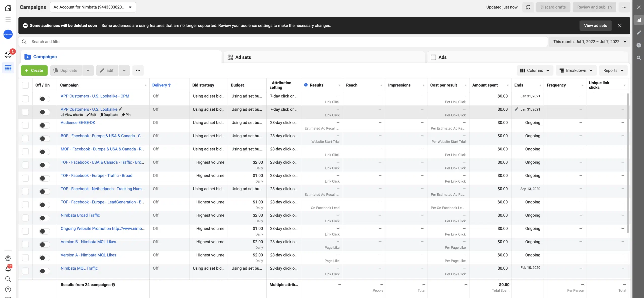Click info icon next to Results from 24 campaigns
644x298 pixels.
(113, 285)
